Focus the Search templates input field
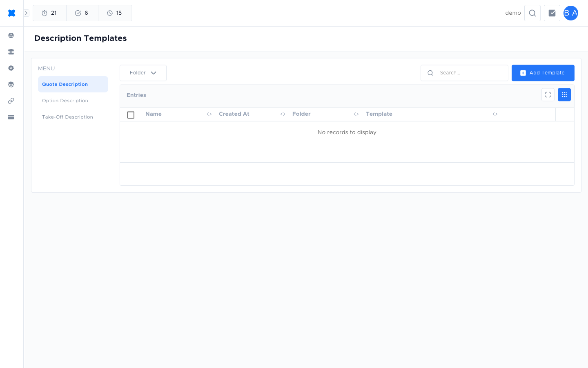 click(464, 73)
